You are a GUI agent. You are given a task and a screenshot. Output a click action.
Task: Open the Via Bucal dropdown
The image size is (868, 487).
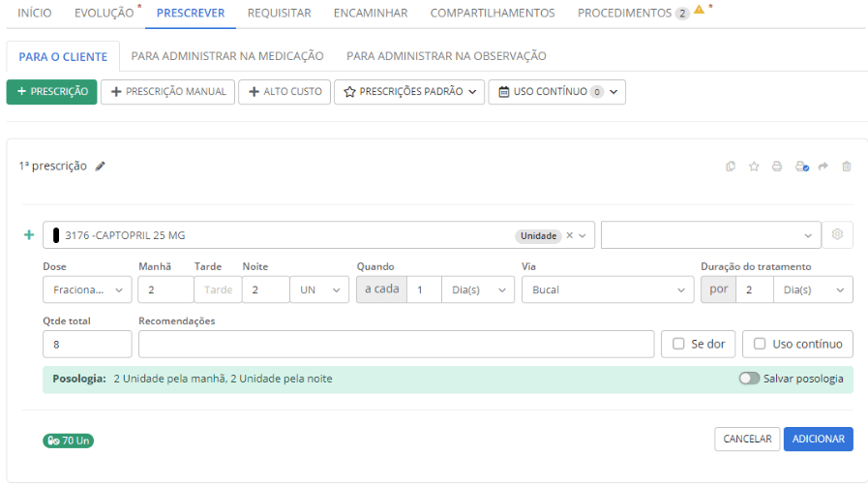[x=608, y=289]
